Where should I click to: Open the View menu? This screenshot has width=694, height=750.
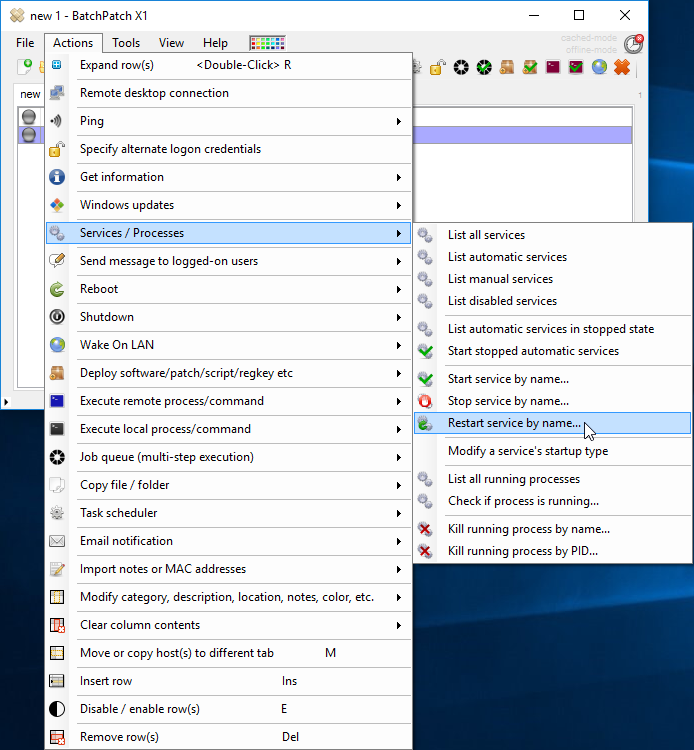click(171, 43)
